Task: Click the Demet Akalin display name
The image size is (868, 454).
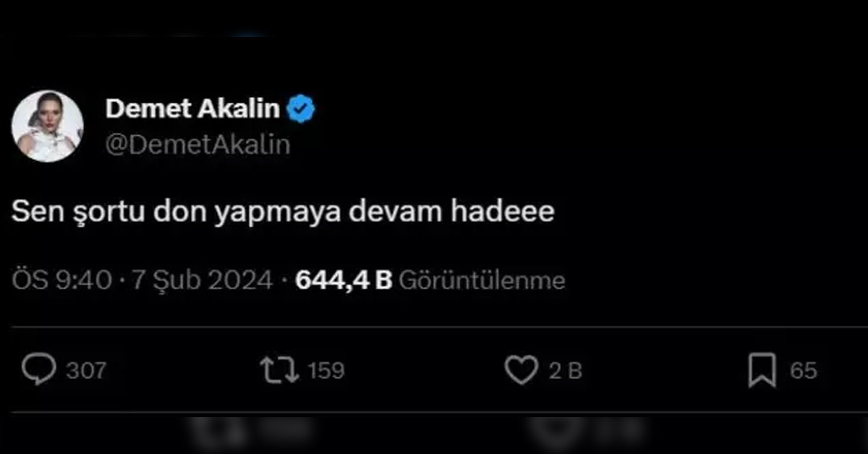Action: point(192,109)
